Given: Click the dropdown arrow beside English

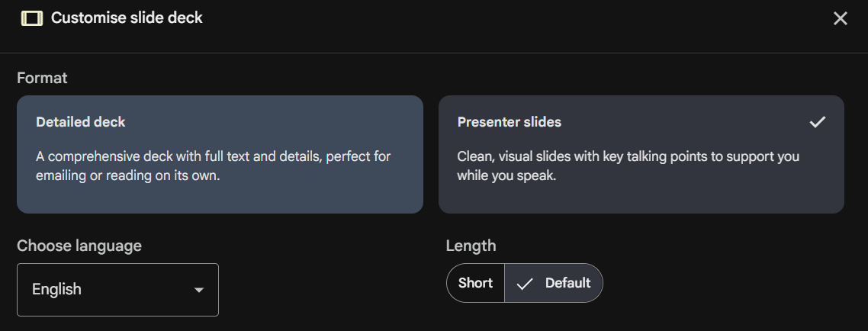Looking at the screenshot, I should point(199,290).
